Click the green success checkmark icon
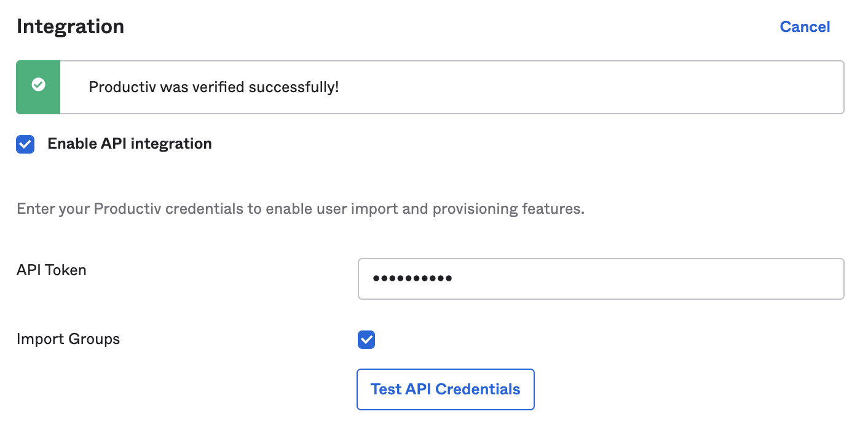 coord(38,85)
